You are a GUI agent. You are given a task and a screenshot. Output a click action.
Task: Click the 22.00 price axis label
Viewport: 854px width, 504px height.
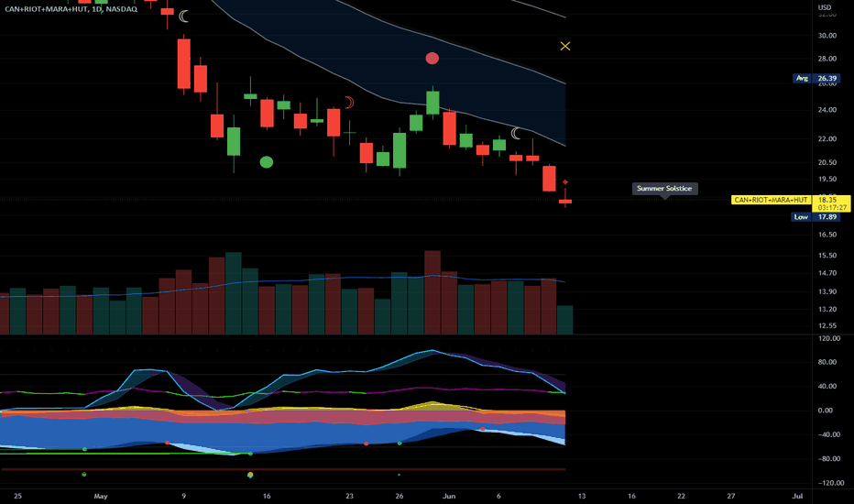[827, 139]
